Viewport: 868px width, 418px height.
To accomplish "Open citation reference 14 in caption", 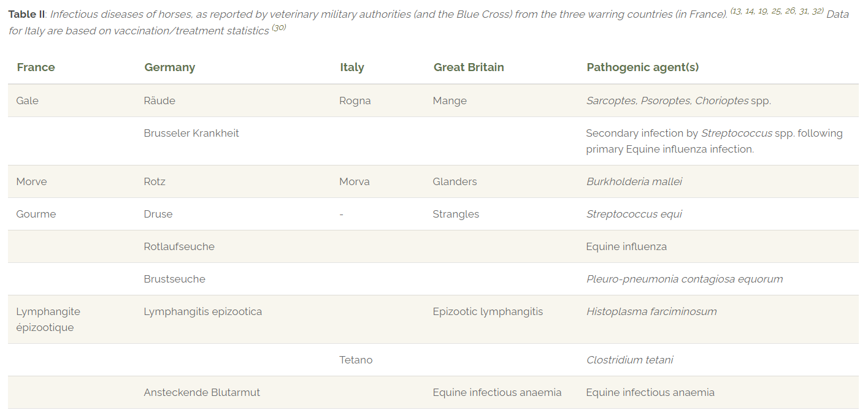I will point(751,11).
